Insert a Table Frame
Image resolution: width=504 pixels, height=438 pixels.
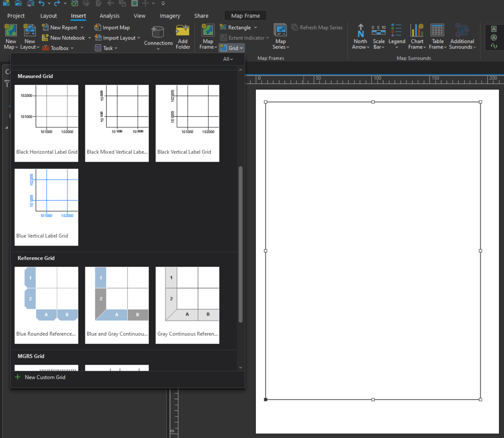click(437, 31)
